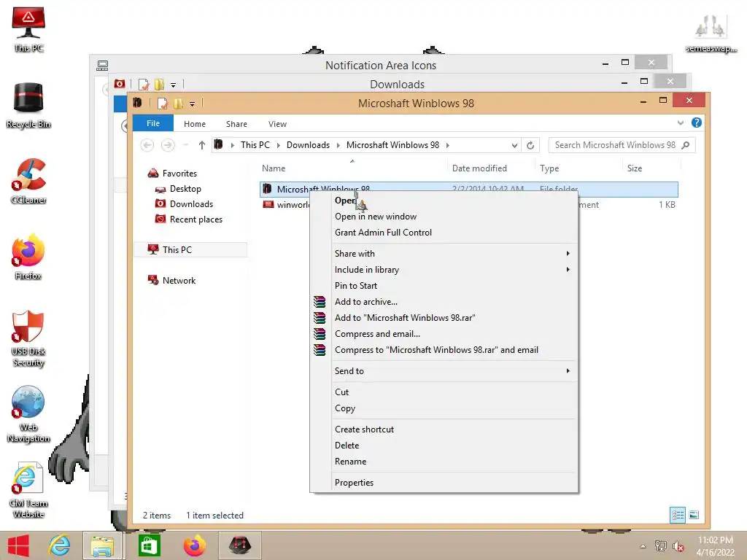Choose Open in new window

click(x=444, y=217)
